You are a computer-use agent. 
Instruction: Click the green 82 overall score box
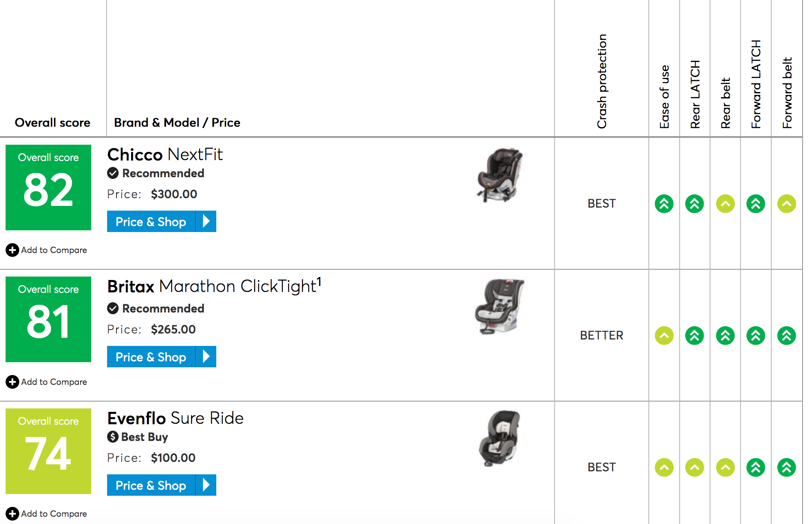[x=48, y=188]
